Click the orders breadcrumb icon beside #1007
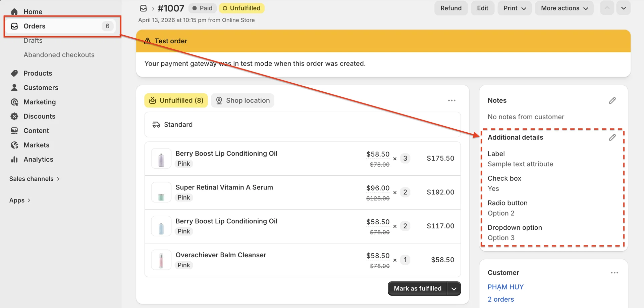This screenshot has height=308, width=644. tap(143, 8)
